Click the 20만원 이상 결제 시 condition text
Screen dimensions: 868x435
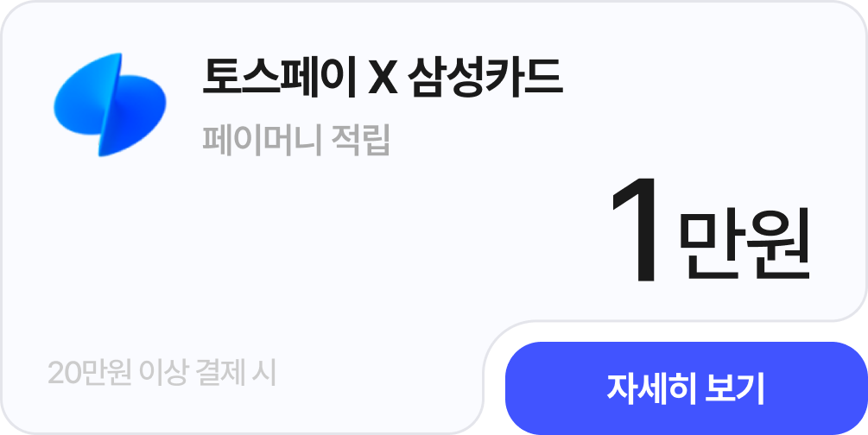tap(162, 374)
